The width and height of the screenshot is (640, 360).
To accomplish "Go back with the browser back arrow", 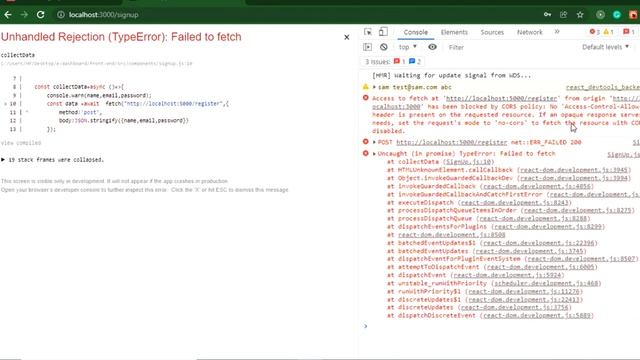I will (8, 15).
